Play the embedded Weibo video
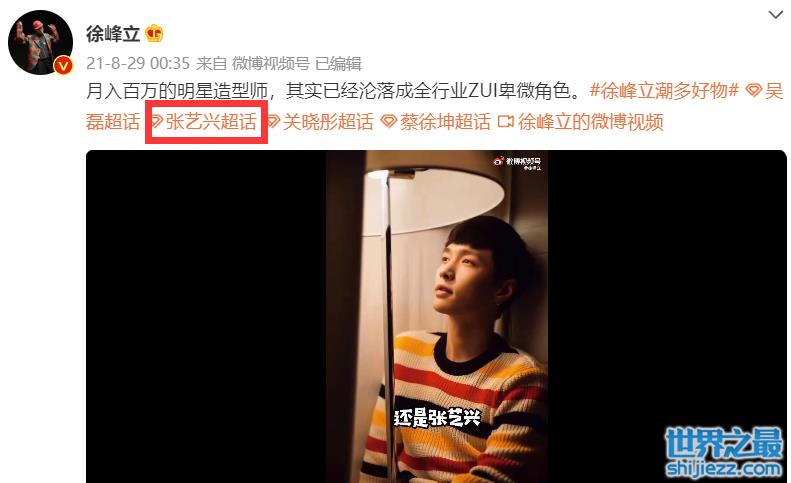791x483 pixels. click(436, 316)
